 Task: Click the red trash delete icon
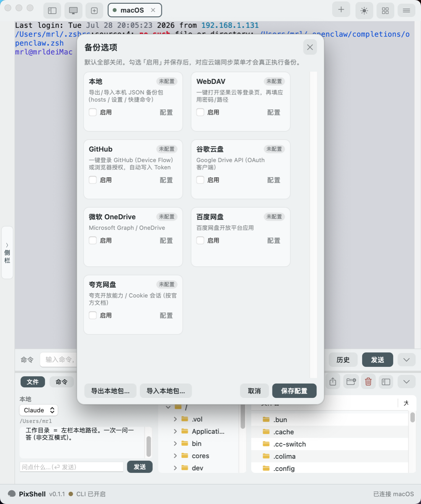coord(368,381)
